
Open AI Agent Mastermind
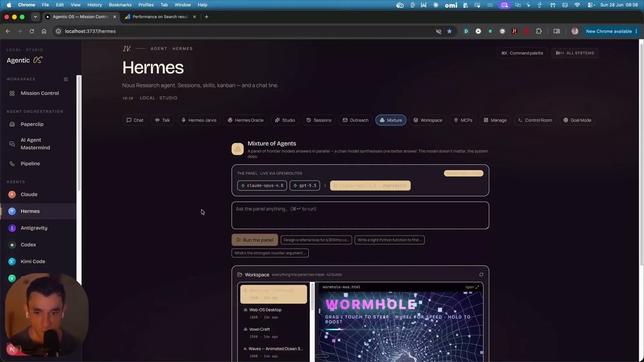point(35,144)
